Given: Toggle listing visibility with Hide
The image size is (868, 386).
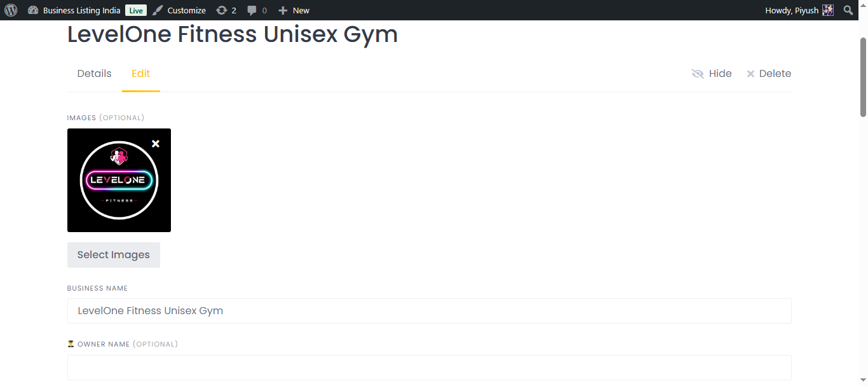Looking at the screenshot, I should (712, 74).
